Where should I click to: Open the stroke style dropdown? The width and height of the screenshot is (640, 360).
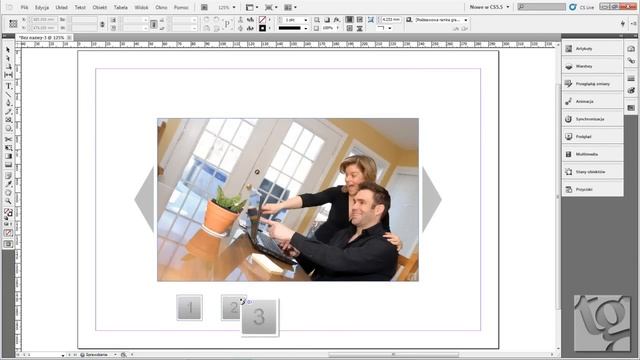click(x=305, y=28)
